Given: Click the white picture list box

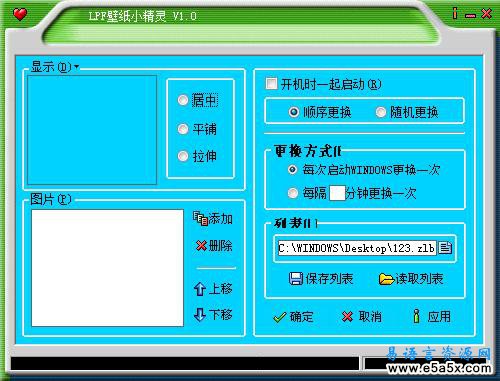Looking at the screenshot, I should (107, 268).
